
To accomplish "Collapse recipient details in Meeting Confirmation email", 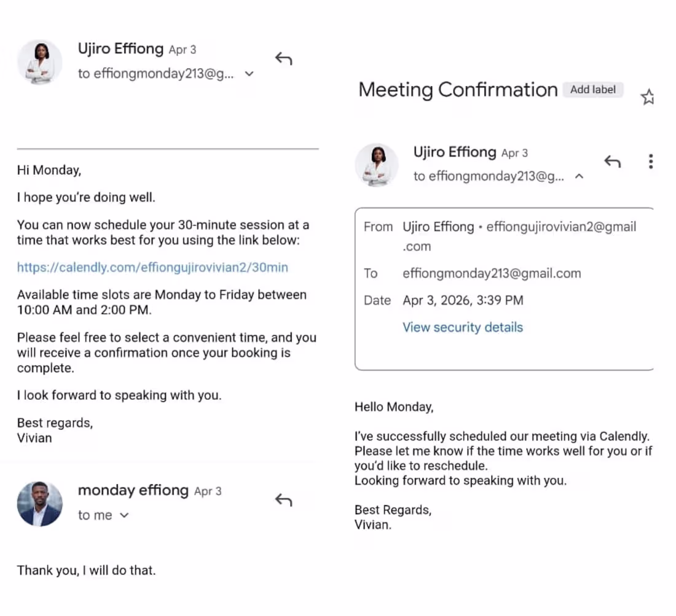I will (x=580, y=176).
